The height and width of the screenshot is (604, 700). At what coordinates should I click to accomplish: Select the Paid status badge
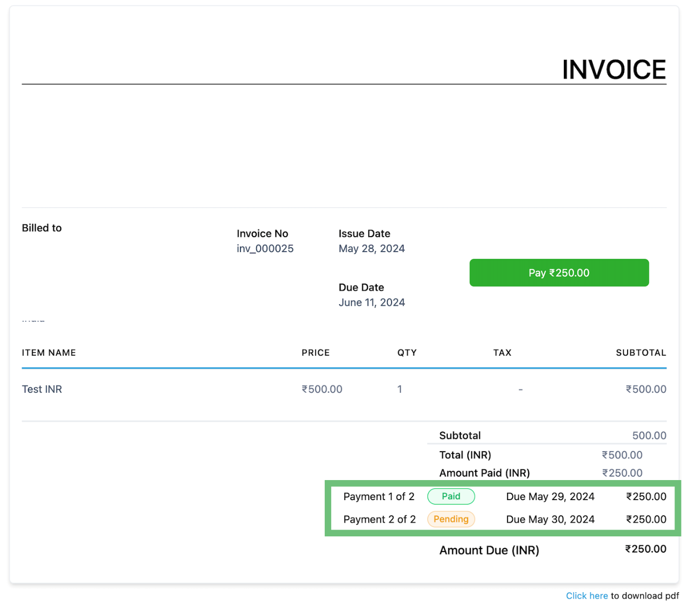pyautogui.click(x=451, y=496)
